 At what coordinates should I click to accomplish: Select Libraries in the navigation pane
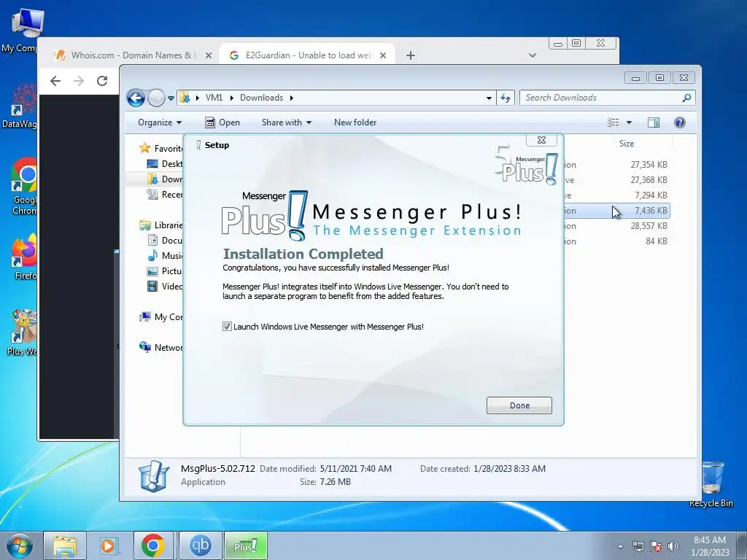tap(161, 225)
